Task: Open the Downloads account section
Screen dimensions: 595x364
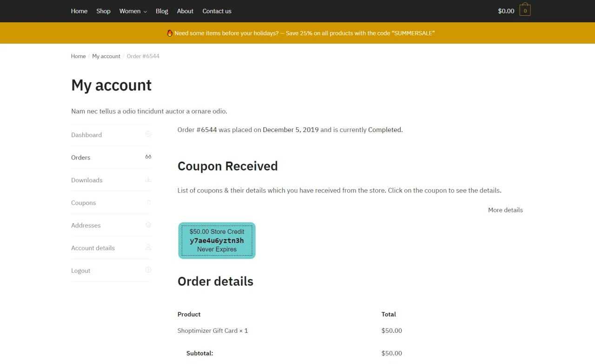Action: point(87,180)
